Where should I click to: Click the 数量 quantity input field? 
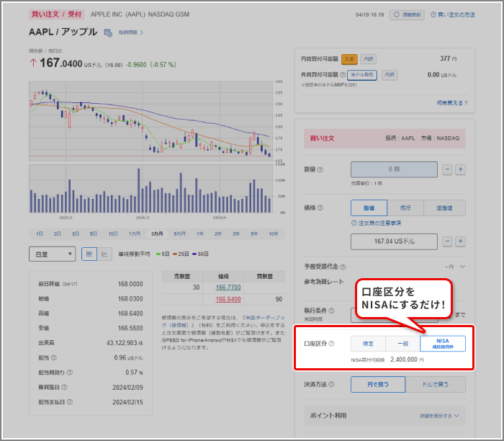[394, 169]
